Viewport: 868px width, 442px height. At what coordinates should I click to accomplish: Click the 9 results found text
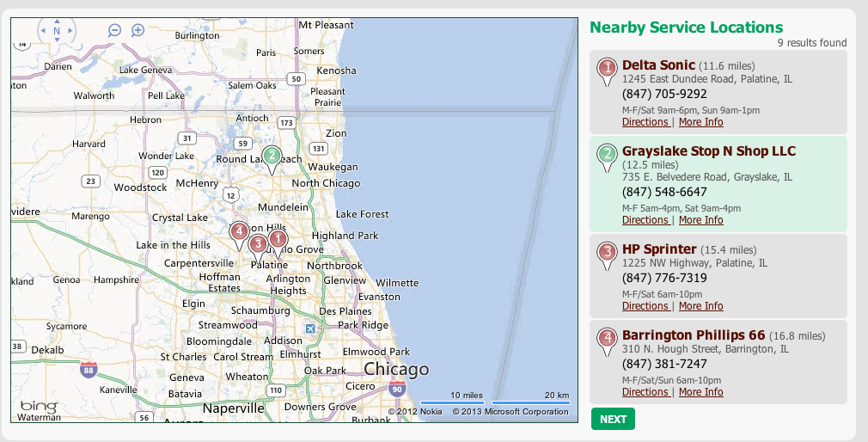(811, 43)
